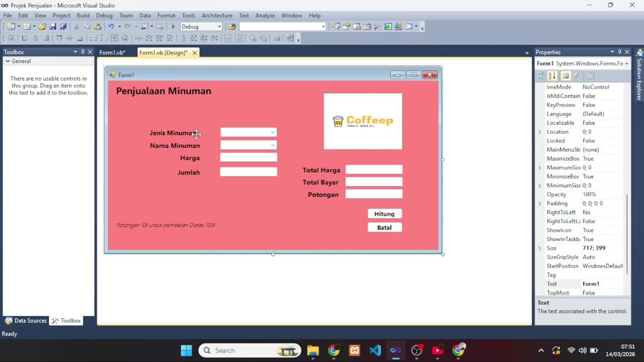Screen dimensions: 644x362
Task: Close the Form1.vb [Design] tab
Action: tap(194, 53)
